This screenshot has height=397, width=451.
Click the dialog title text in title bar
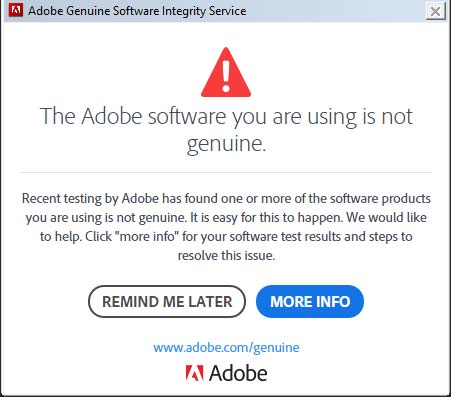pyautogui.click(x=137, y=11)
